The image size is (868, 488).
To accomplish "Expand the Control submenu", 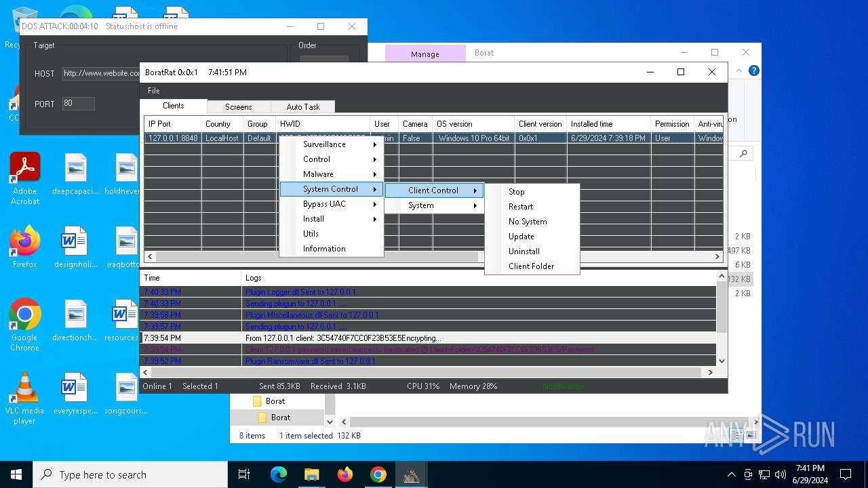I will [331, 159].
